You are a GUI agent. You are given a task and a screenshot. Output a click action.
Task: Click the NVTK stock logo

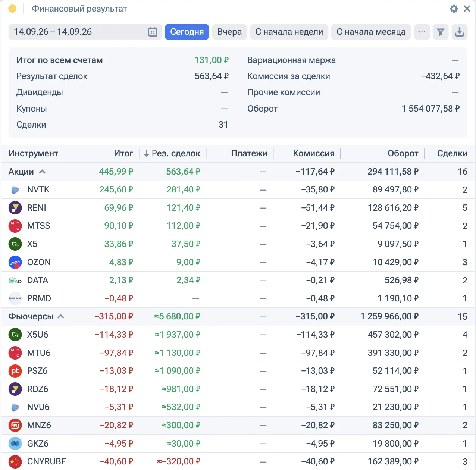(15, 190)
